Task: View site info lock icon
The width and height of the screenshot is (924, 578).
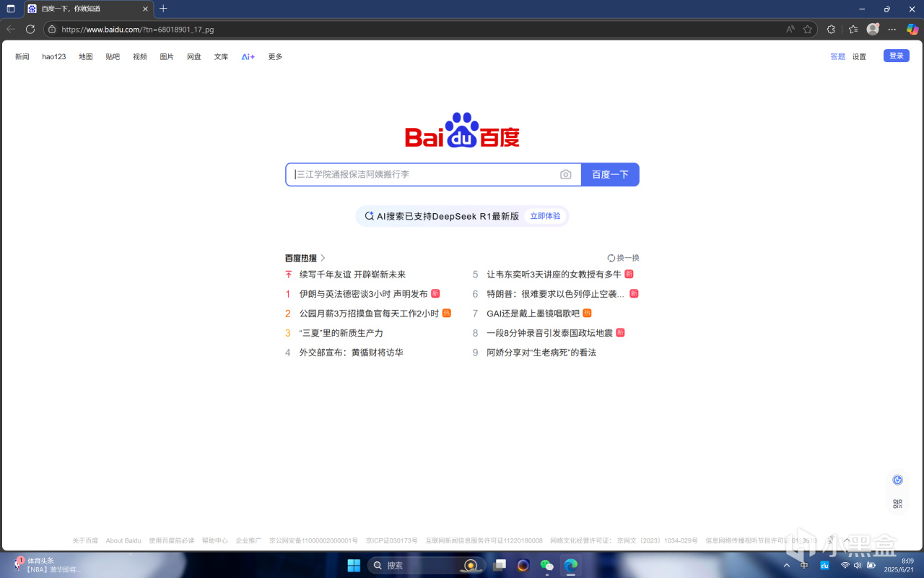Action: pyautogui.click(x=52, y=30)
